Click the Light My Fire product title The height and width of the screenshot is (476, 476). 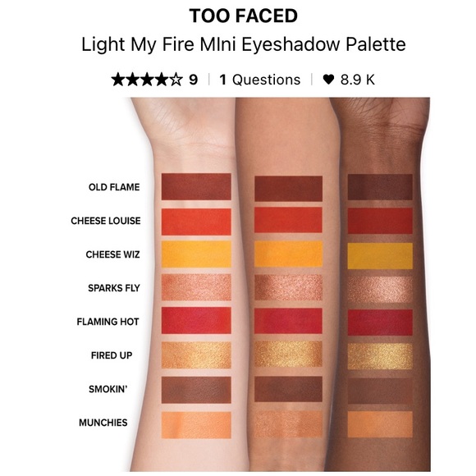coord(244,44)
